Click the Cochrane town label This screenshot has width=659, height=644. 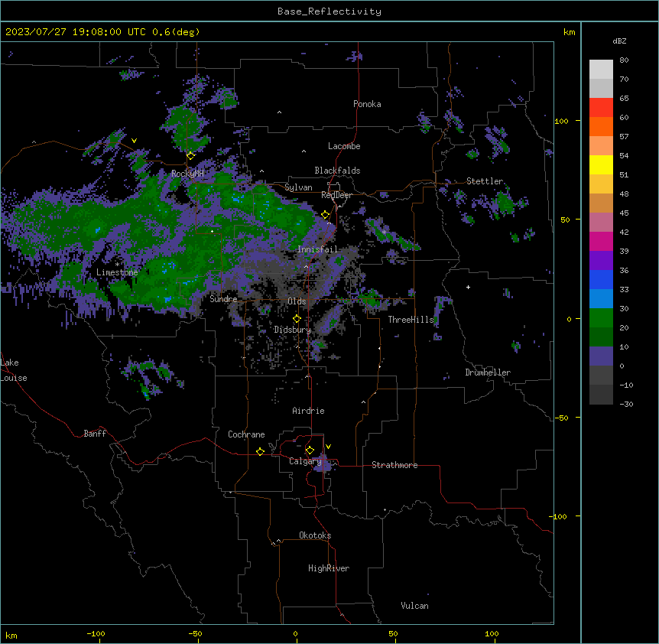(246, 434)
